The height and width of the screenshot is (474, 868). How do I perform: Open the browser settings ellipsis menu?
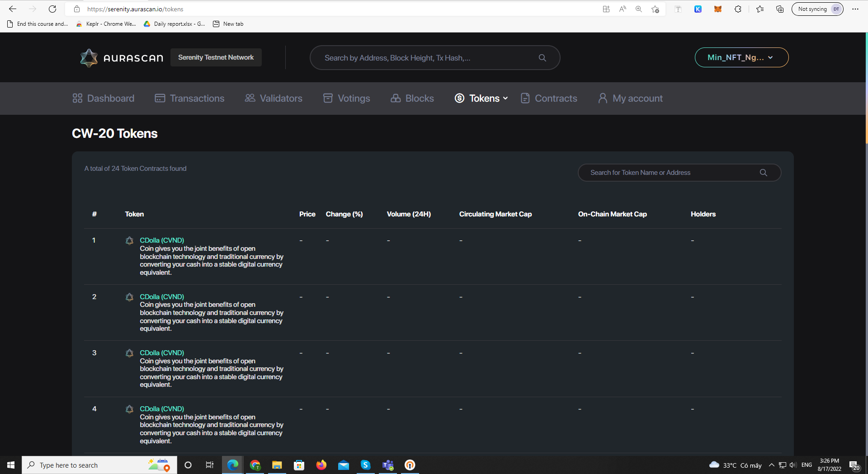tap(855, 9)
